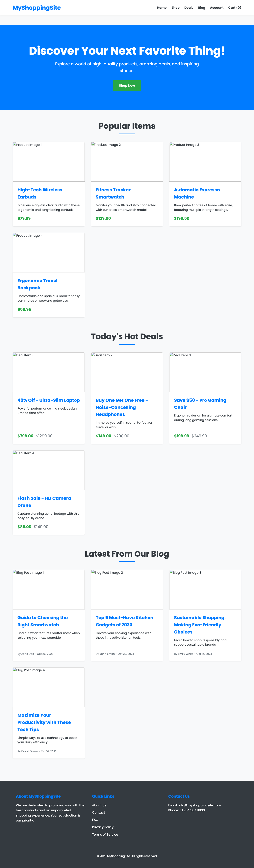Image resolution: width=254 pixels, height=868 pixels.
Task: Open the Privacy Policy page
Action: pos(103,827)
